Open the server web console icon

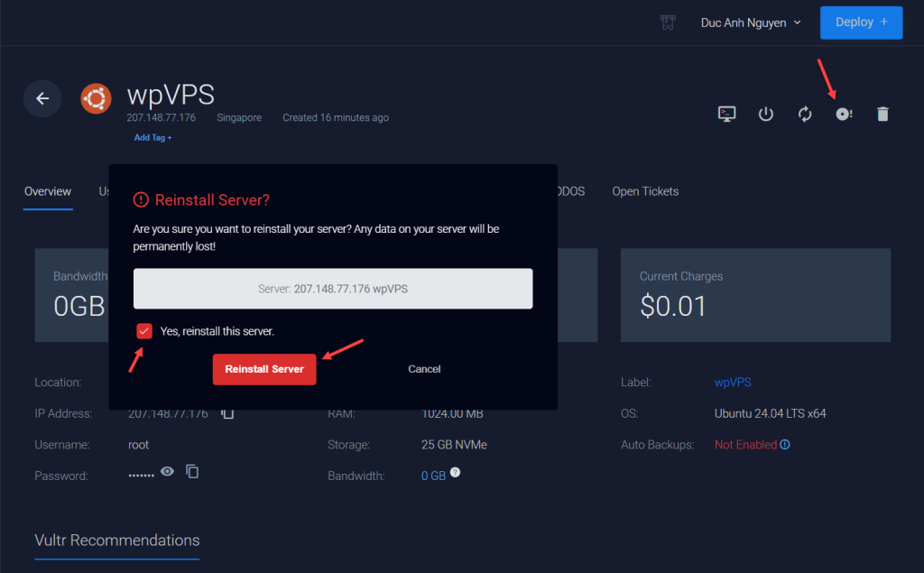[x=726, y=114]
